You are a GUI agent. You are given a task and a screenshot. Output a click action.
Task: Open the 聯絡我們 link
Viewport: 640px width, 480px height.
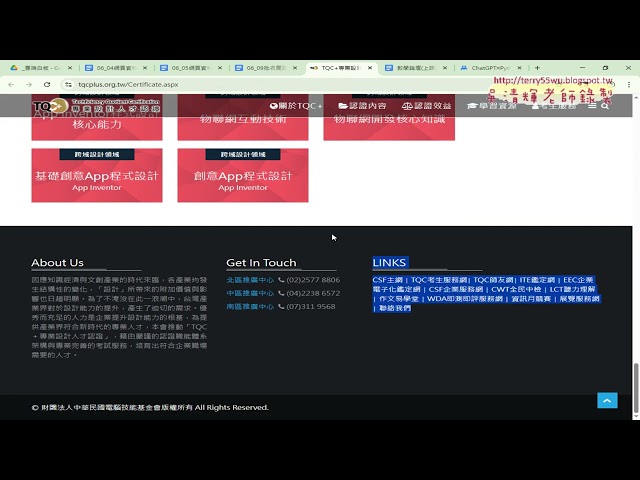pyautogui.click(x=395, y=308)
